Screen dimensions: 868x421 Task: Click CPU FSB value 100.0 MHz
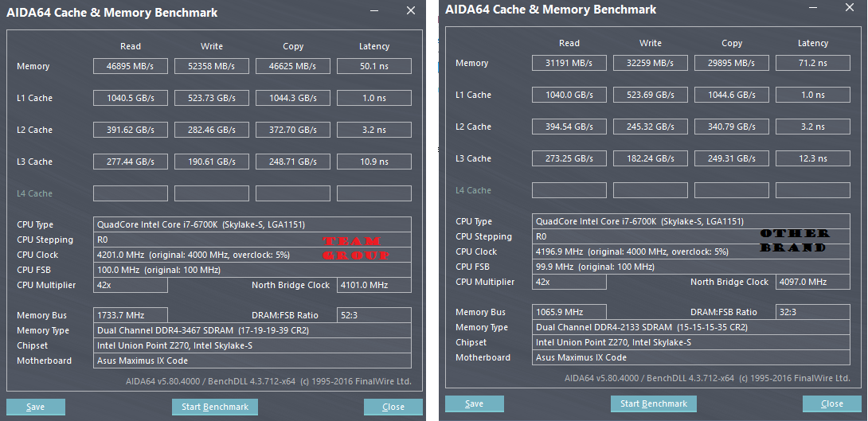point(252,270)
